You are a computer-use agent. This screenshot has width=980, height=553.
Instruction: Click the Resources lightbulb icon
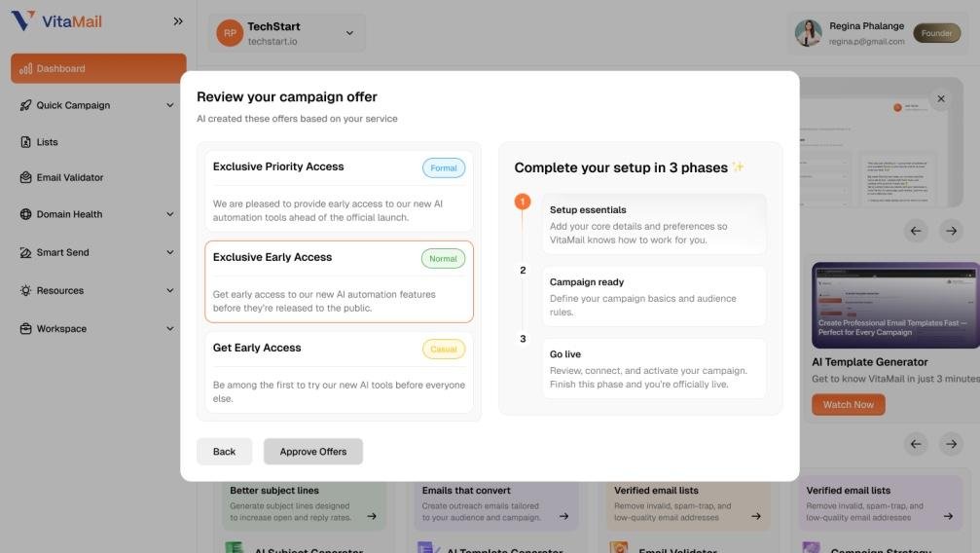pyautogui.click(x=25, y=290)
